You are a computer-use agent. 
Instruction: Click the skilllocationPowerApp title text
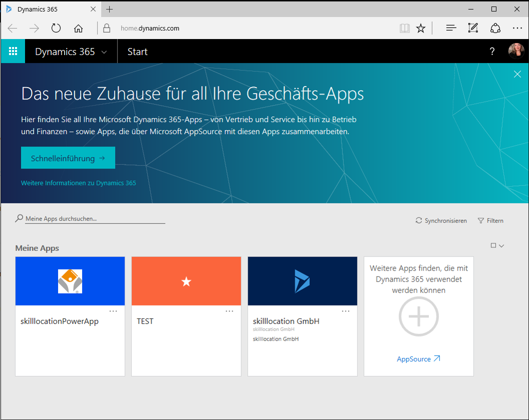[60, 321]
